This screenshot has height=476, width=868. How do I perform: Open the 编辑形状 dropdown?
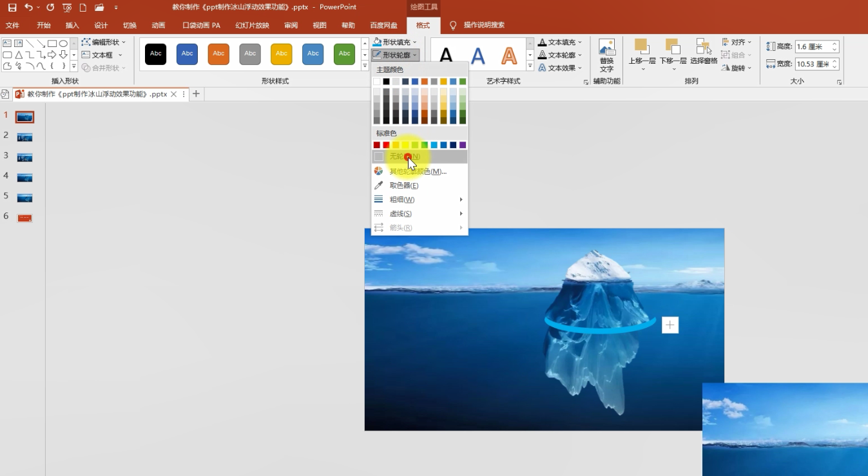click(x=104, y=42)
